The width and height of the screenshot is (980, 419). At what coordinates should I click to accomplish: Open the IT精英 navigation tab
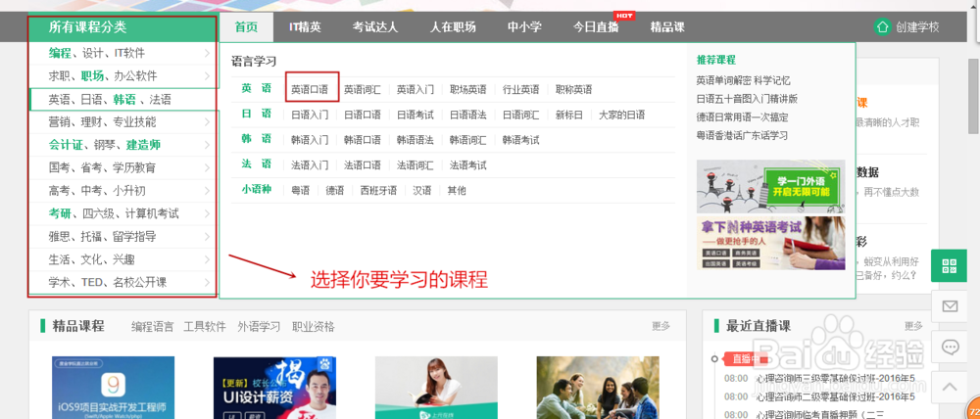point(305,26)
